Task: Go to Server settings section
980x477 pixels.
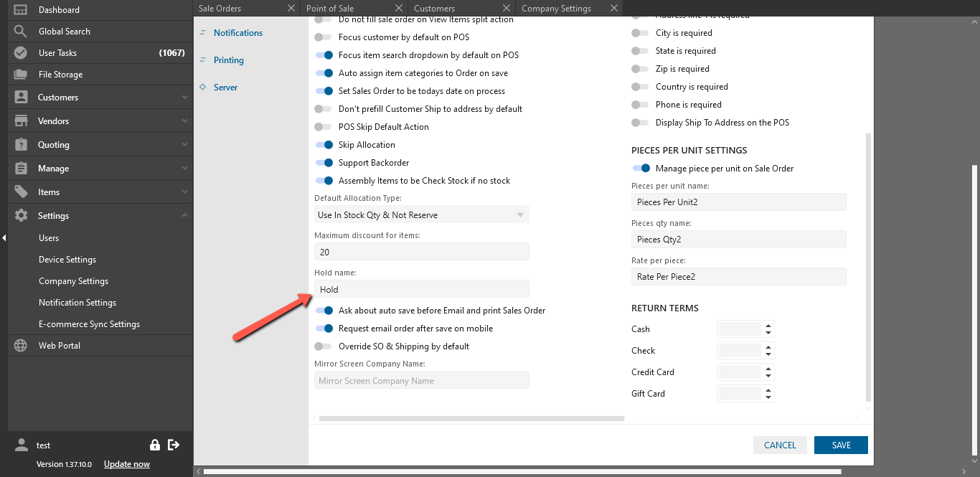Action: click(x=225, y=88)
